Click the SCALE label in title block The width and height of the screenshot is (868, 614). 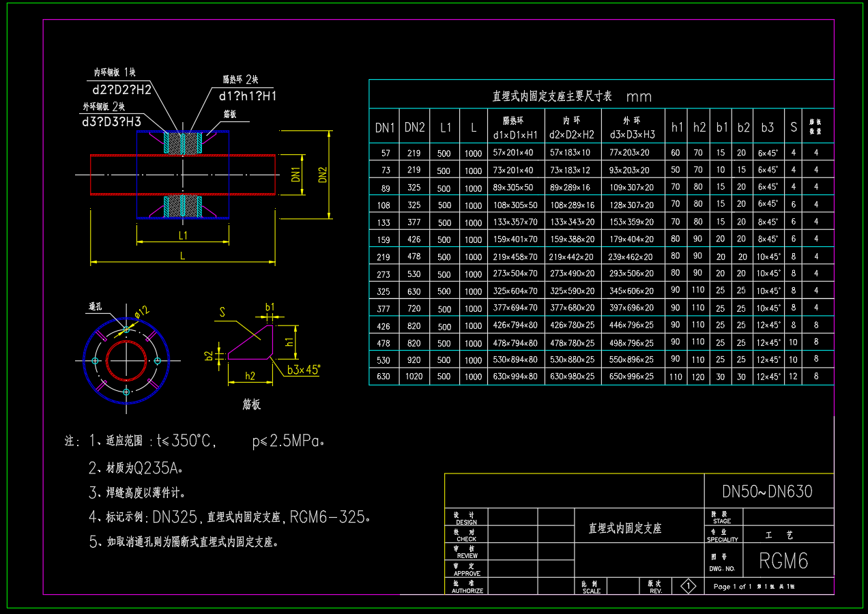[x=591, y=587]
